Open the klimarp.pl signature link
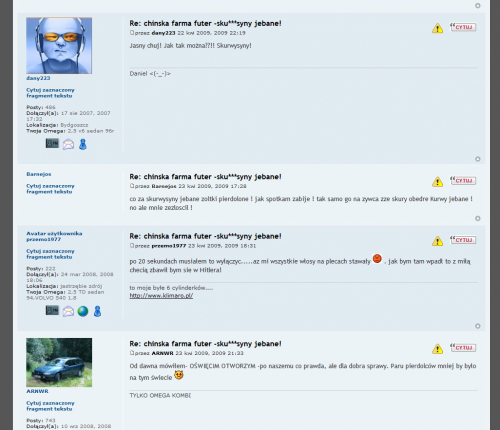The width and height of the screenshot is (500, 430). click(161, 295)
